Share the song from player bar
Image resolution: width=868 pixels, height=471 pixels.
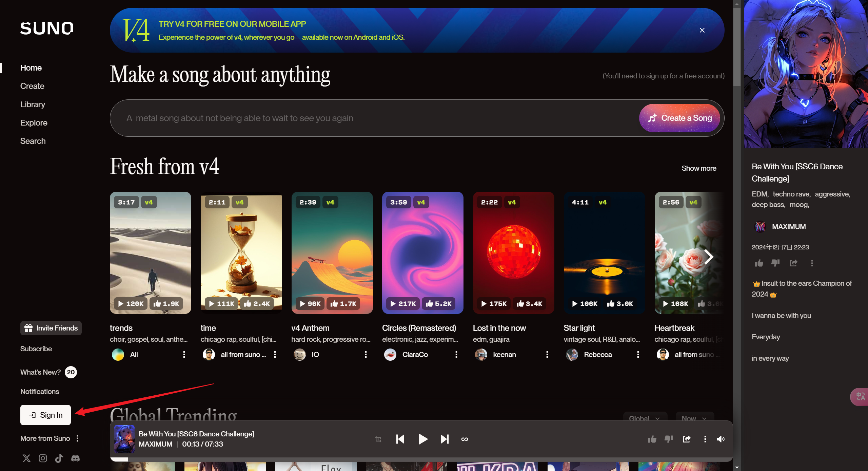687,439
